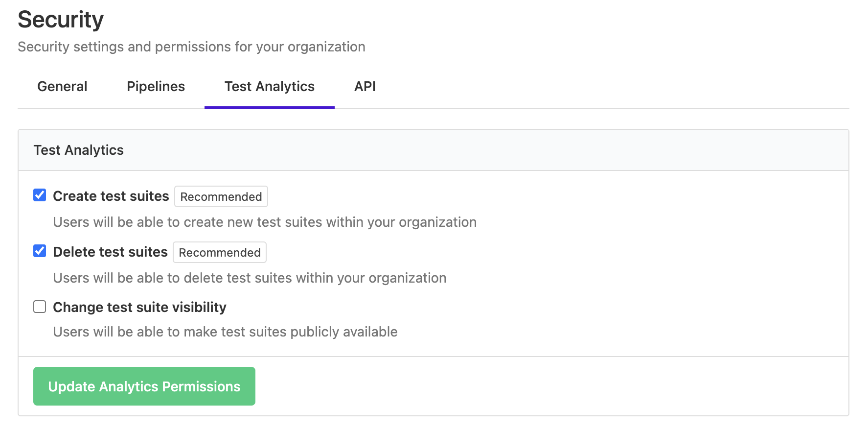This screenshot has width=868, height=432.
Task: Toggle the Delete test suites checkbox
Action: (40, 251)
